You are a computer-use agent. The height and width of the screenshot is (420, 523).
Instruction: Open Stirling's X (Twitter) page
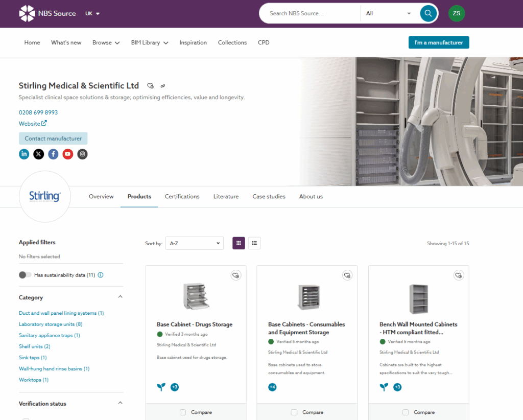click(39, 154)
